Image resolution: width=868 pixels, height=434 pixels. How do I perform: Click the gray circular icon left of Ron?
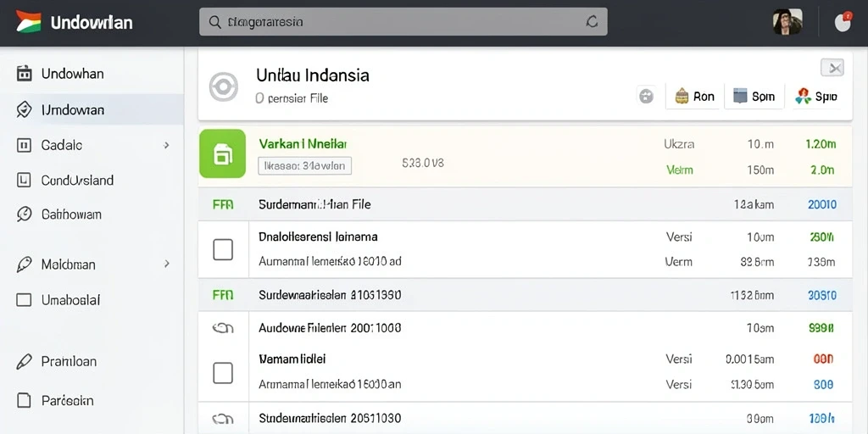(x=646, y=97)
